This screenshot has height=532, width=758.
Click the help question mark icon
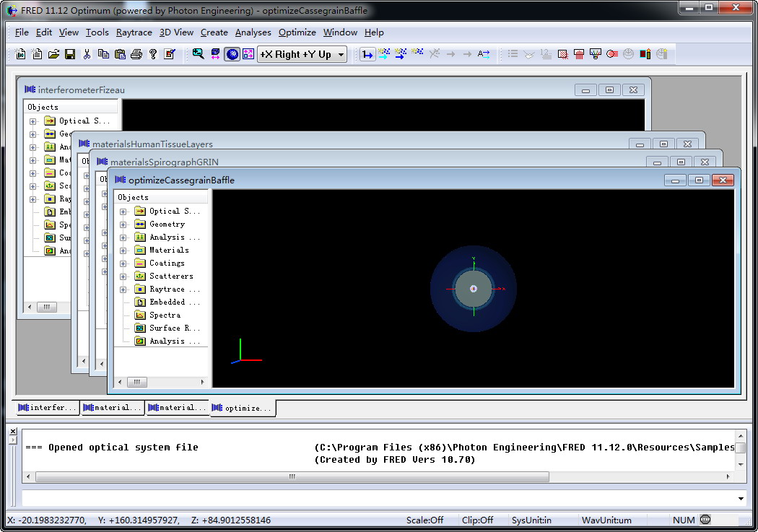pos(153,54)
